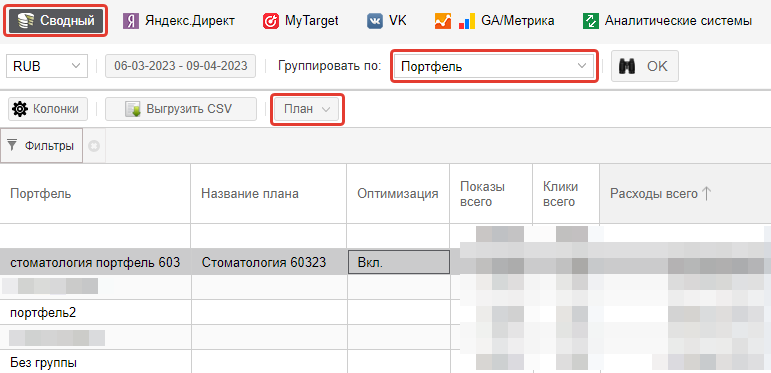Click the Выгрузить CSV export icon
The height and width of the screenshot is (373, 771).
coord(133,109)
